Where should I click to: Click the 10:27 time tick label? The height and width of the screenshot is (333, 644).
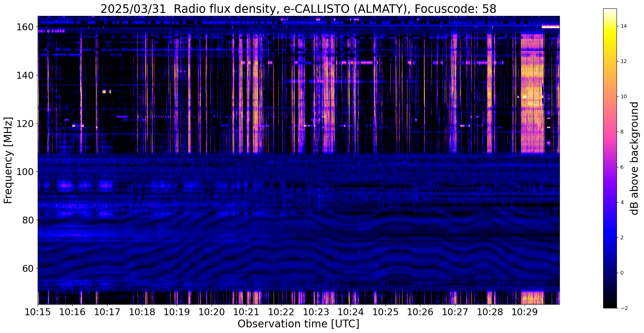point(455,312)
